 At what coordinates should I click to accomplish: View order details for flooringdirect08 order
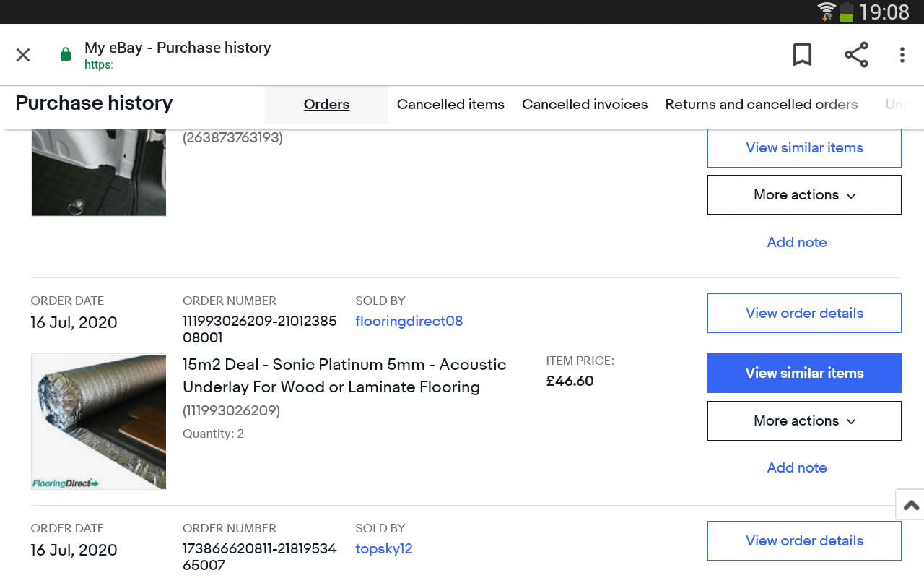(x=804, y=313)
